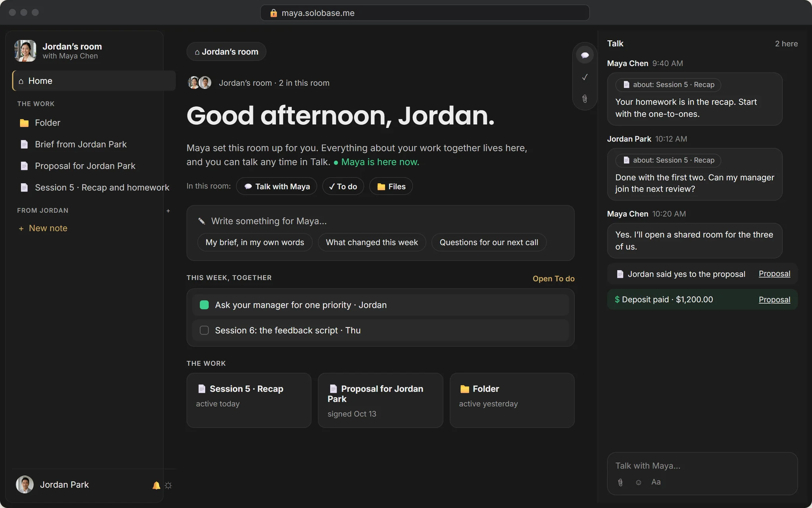Viewport: 812px width, 508px height.
Task: Click the about: Session 5 · Recap tag in Maya's 9:40 message
Action: tap(668, 85)
